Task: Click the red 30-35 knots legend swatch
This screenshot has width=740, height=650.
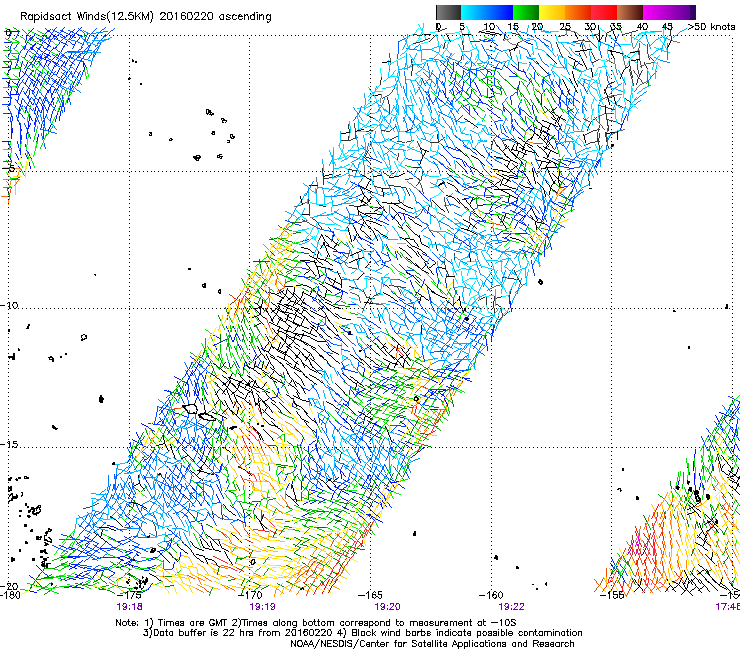Action: coord(604,12)
